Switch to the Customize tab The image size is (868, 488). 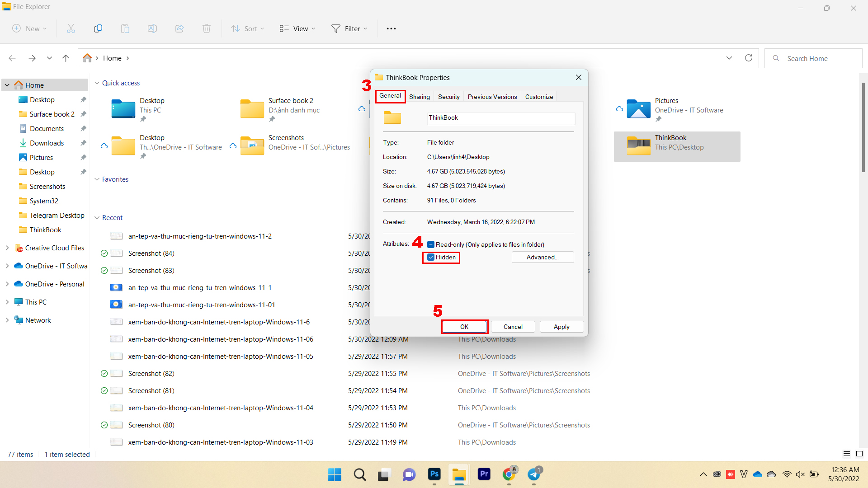click(x=539, y=97)
